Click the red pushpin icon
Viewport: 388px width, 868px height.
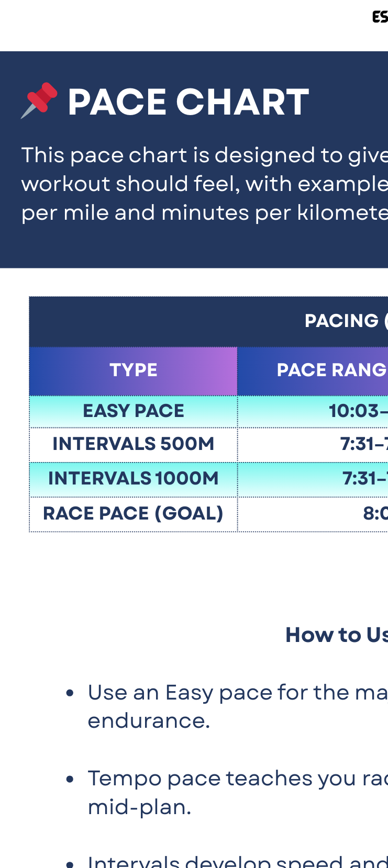pos(39,100)
